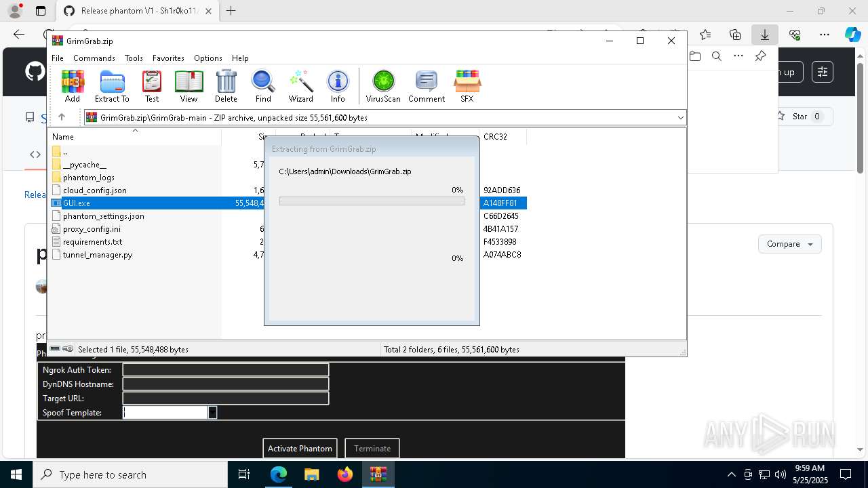
Task: Click the Target URL input field
Action: 226,399
